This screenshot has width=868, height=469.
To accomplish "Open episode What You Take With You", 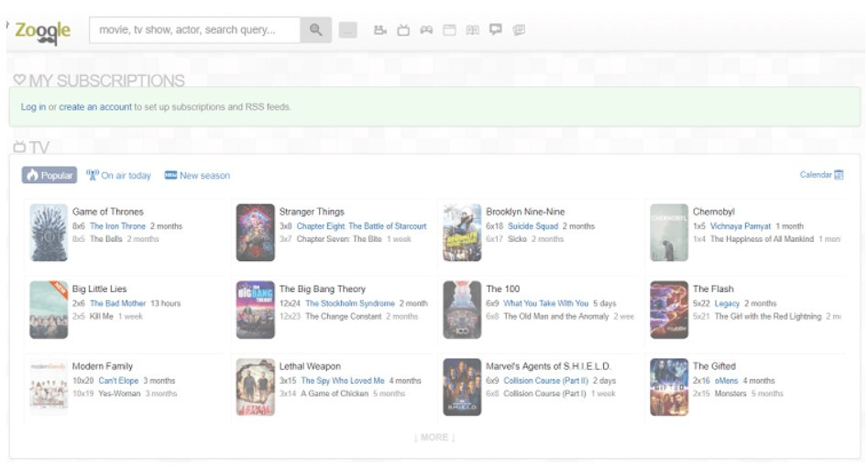I will coord(545,303).
